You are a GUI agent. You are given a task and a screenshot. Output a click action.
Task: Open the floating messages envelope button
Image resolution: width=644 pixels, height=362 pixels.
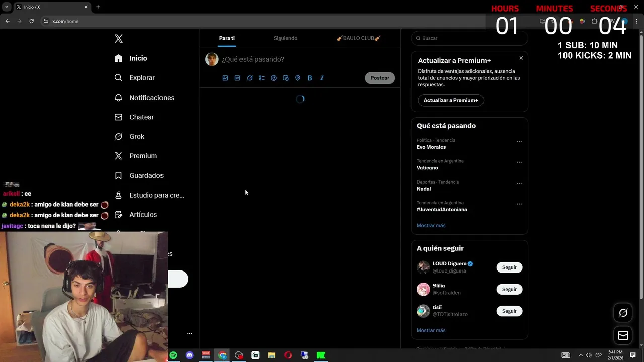tap(623, 335)
